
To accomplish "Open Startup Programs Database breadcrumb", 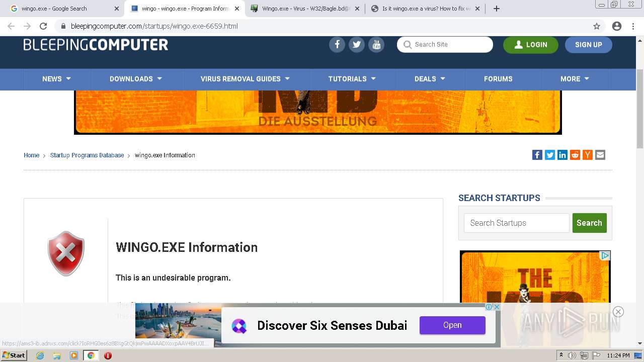I will pos(87,155).
